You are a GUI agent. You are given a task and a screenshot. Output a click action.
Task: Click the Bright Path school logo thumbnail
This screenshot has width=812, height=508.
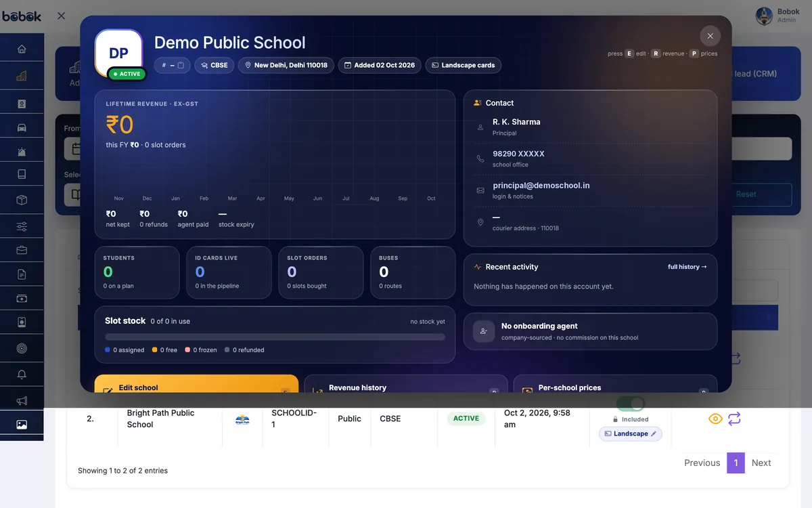pos(242,419)
